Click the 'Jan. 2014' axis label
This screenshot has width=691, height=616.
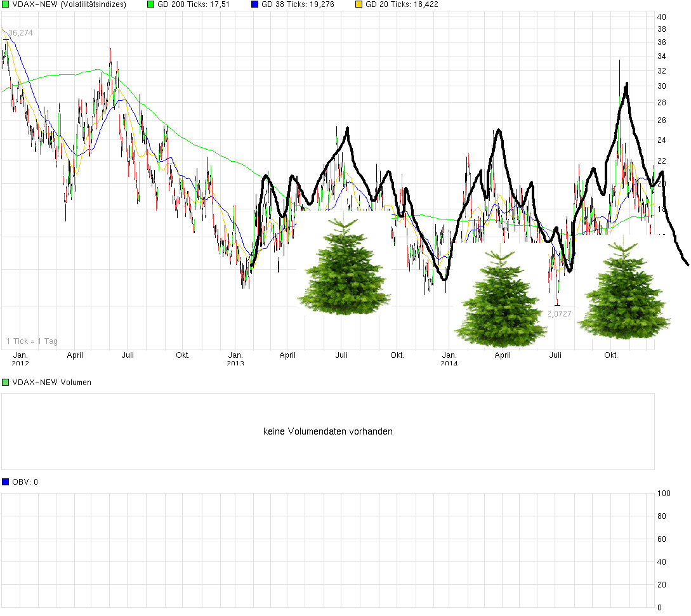pyautogui.click(x=449, y=358)
